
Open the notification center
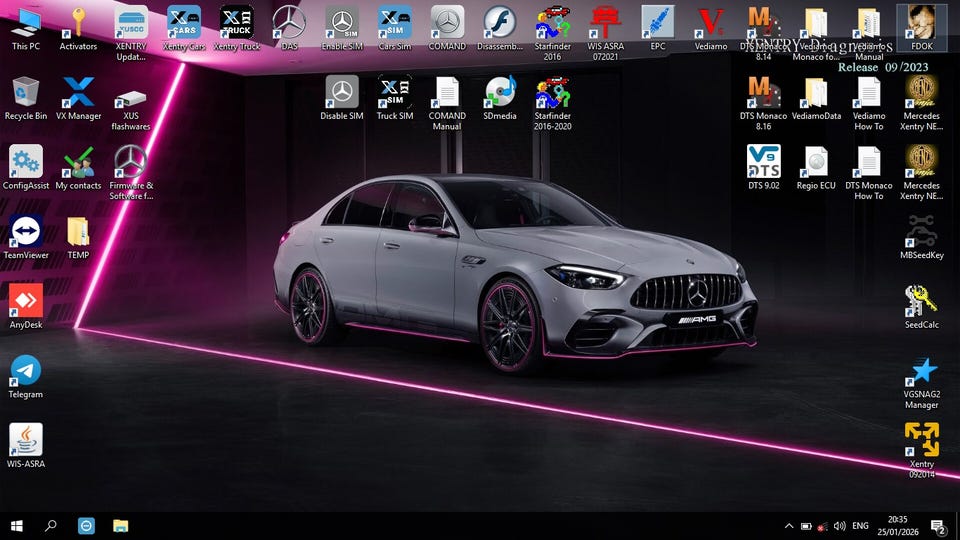point(938,526)
